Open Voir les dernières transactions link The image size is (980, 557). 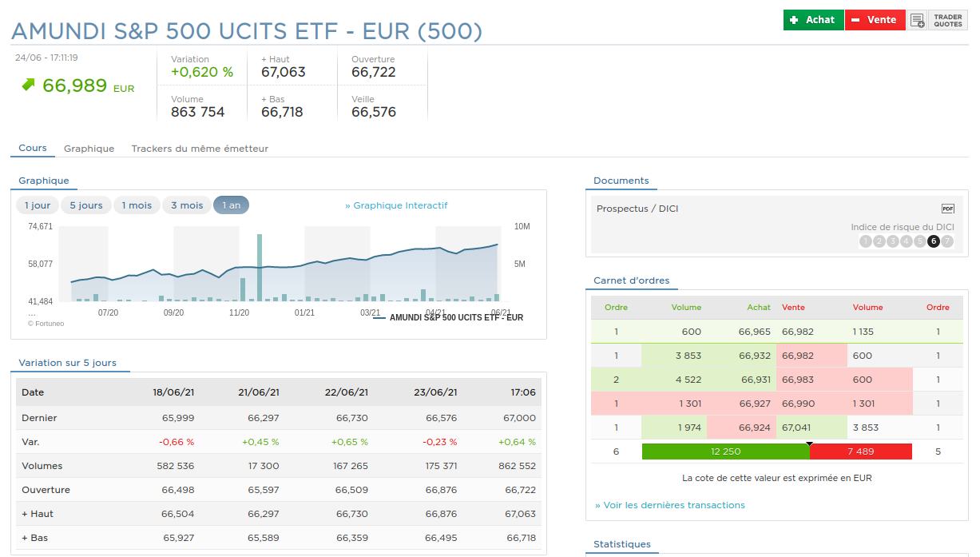point(669,505)
